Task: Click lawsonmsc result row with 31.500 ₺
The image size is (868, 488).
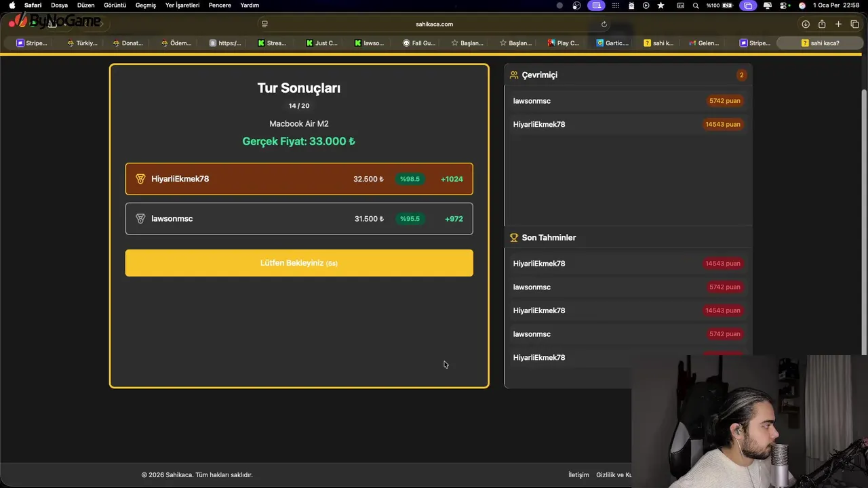Action: [x=299, y=219]
